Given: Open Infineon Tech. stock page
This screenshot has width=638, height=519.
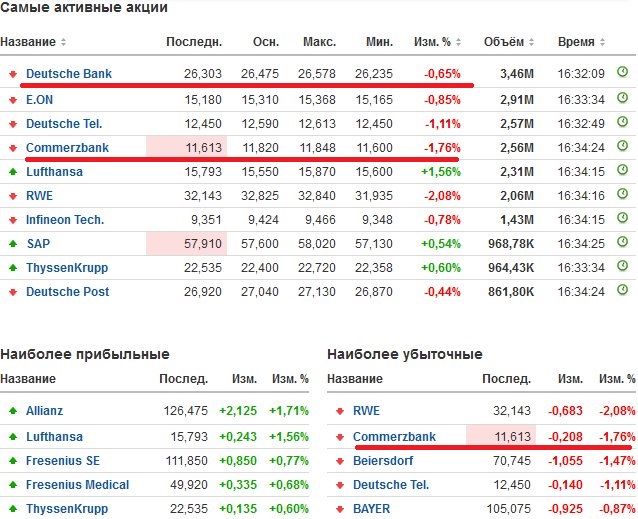Looking at the screenshot, I should [x=65, y=219].
